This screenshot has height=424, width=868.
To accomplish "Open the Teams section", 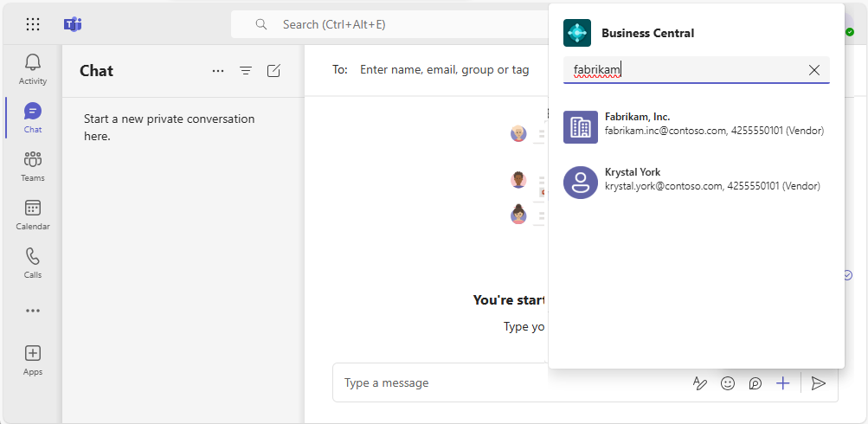I will click(x=33, y=166).
